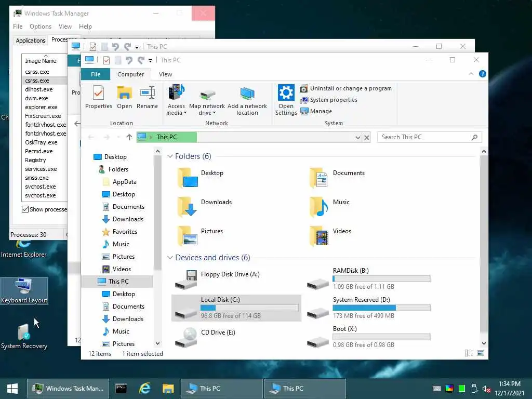The height and width of the screenshot is (399, 532).
Task: Open Task Manager Options menu
Action: [41, 26]
